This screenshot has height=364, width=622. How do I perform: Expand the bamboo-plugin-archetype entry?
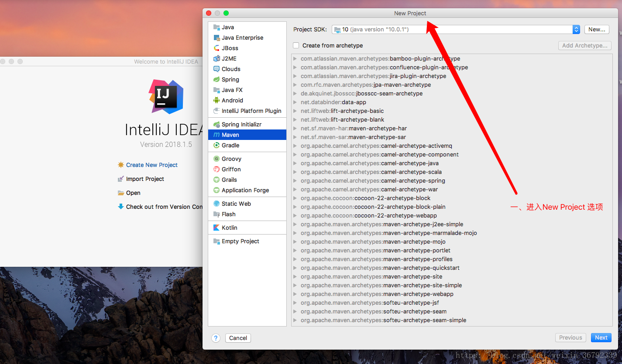click(296, 58)
